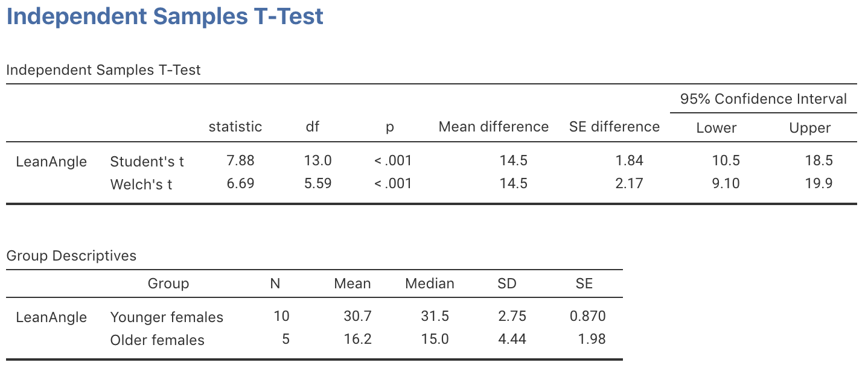
Task: Select the Student's t row label
Action: (147, 162)
